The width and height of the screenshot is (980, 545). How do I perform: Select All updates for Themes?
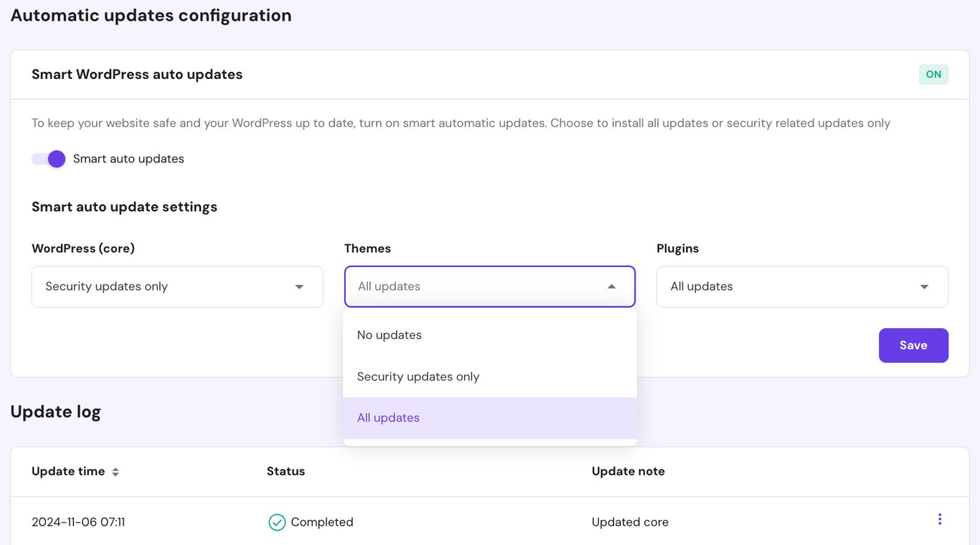tap(388, 417)
